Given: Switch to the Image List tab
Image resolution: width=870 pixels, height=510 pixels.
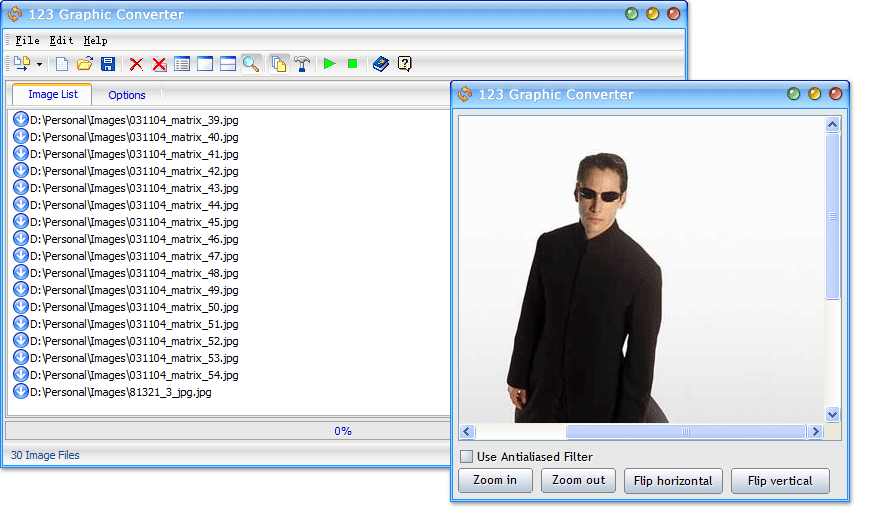Looking at the screenshot, I should coord(53,94).
